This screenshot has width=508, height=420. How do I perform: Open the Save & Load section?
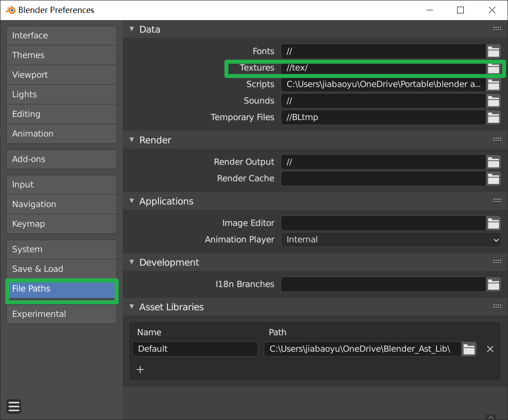tap(62, 269)
